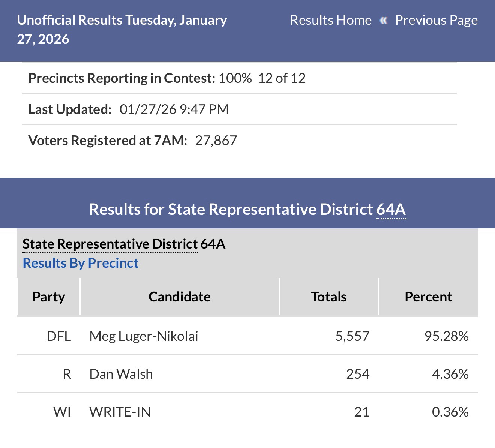Click the Party column header
495x448 pixels.
point(49,297)
